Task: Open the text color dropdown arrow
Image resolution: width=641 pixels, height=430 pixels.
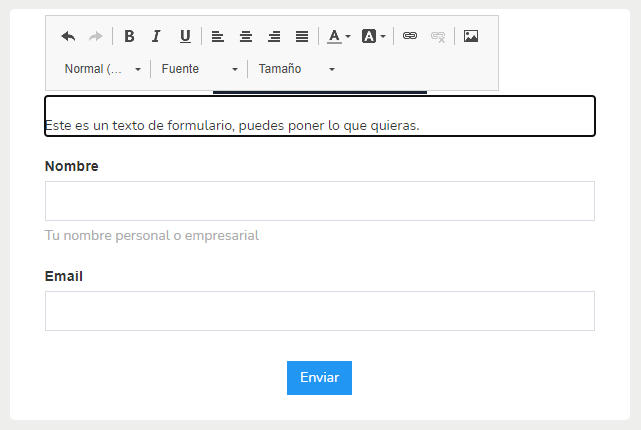Action: 348,36
